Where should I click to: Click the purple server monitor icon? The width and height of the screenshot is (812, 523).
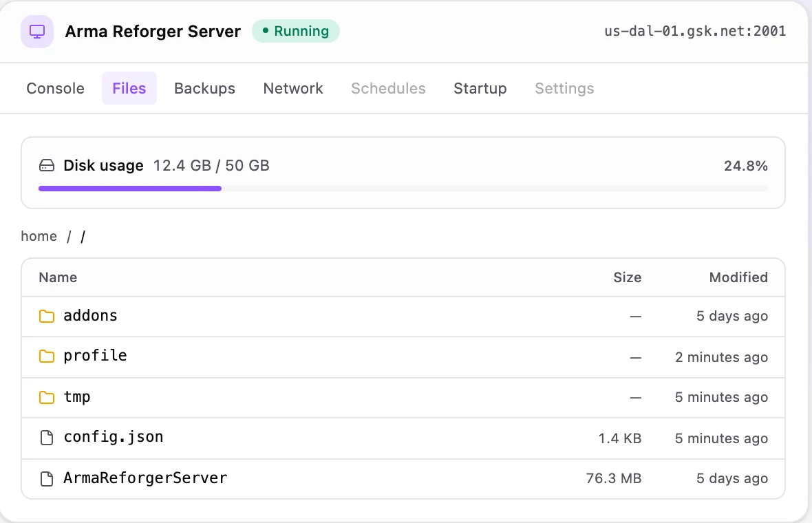37,32
